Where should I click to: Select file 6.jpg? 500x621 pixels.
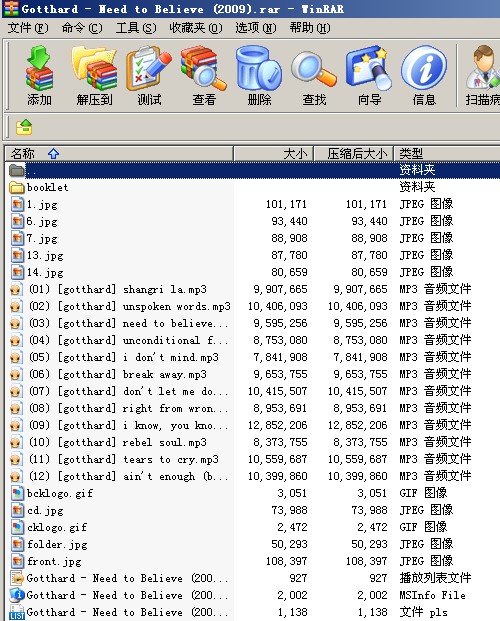click(42, 221)
